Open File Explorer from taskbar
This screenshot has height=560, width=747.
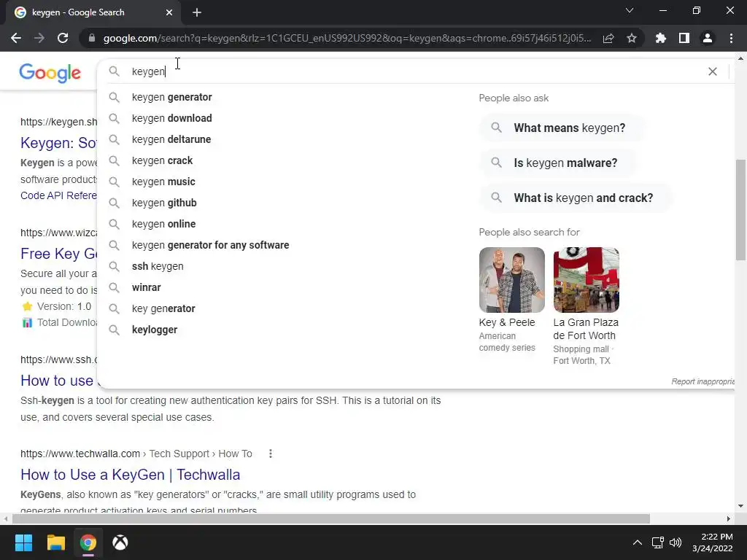tap(55, 542)
